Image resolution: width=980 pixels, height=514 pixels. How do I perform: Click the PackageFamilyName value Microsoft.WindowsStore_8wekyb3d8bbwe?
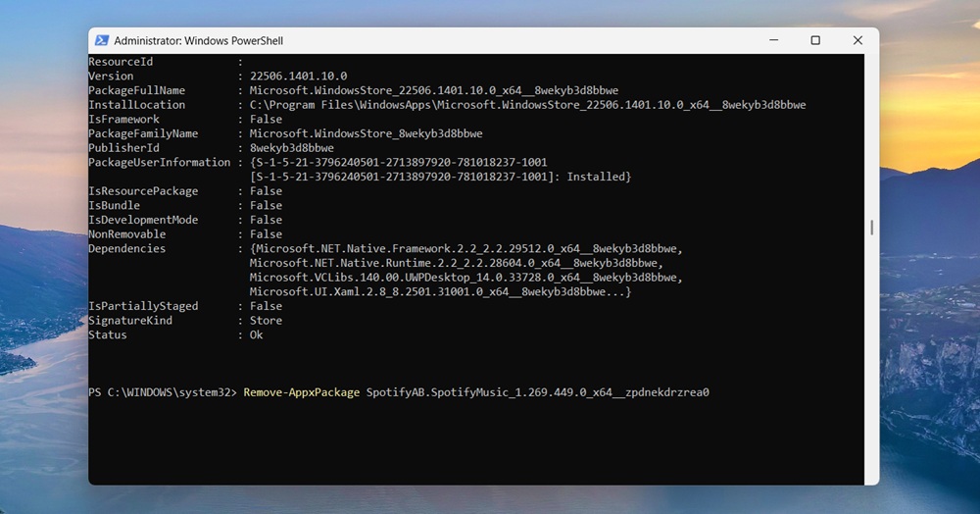(x=366, y=133)
